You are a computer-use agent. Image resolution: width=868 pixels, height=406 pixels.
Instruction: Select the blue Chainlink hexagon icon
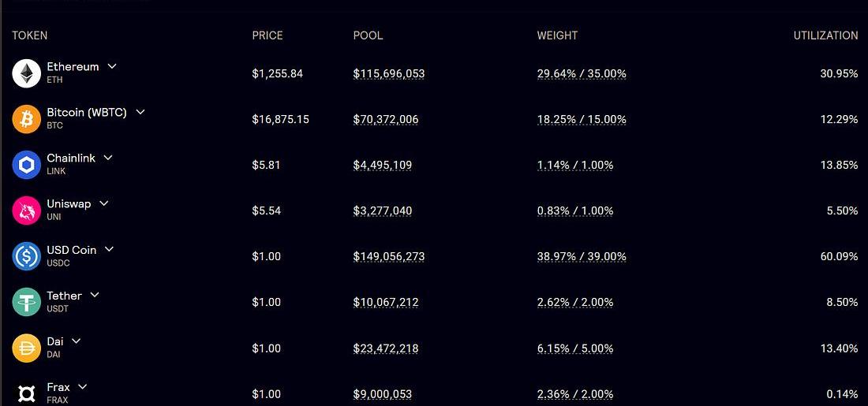(27, 165)
